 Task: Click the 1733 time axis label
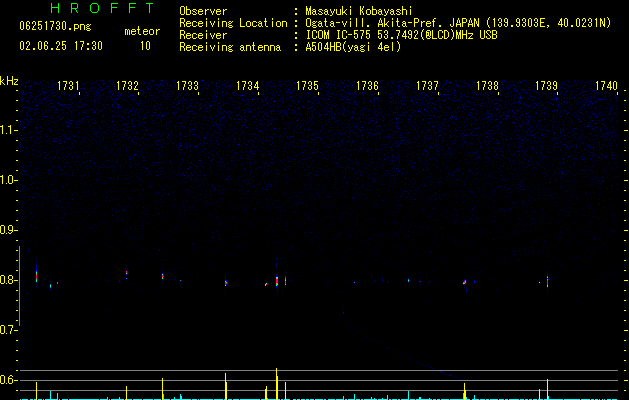187,86
